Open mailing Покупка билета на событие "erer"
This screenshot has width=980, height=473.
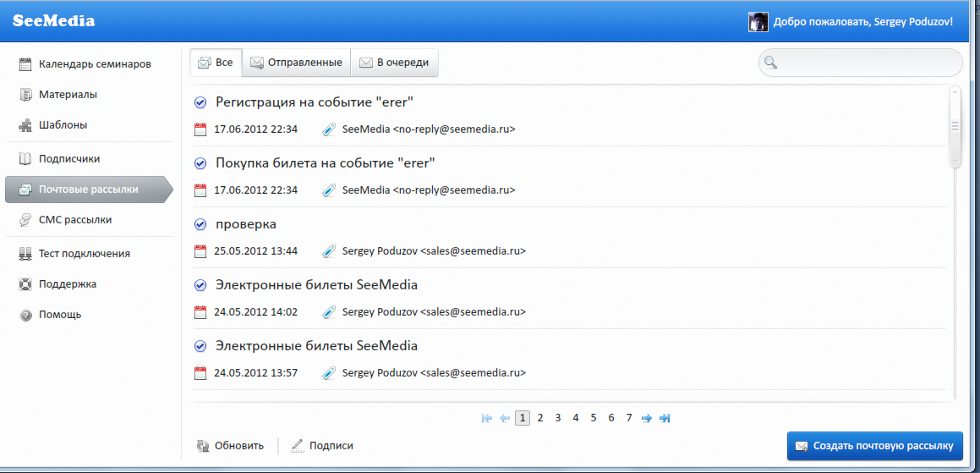point(325,162)
